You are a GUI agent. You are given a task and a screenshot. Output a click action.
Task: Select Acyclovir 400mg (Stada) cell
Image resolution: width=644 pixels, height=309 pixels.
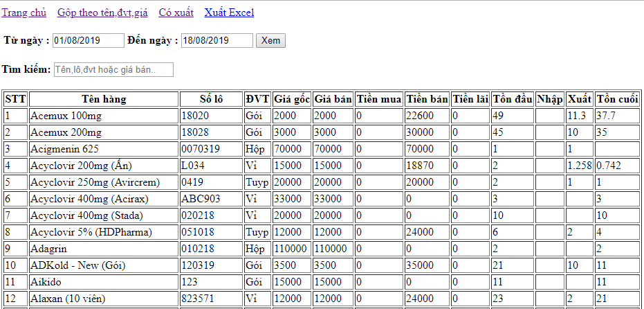click(x=104, y=215)
